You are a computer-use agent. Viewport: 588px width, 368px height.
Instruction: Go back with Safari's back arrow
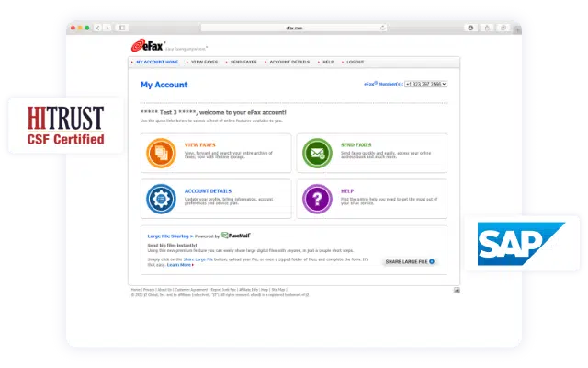(x=98, y=28)
